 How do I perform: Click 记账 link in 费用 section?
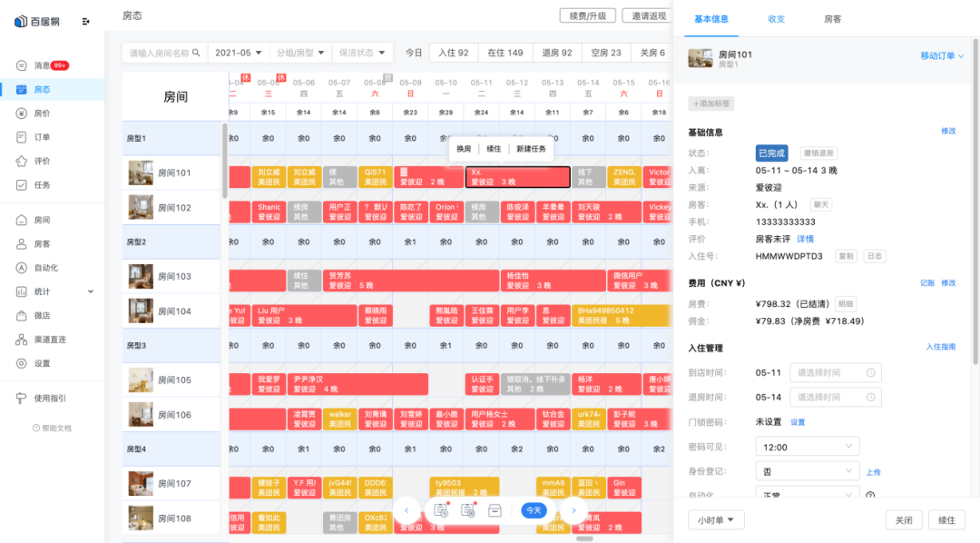point(926,282)
